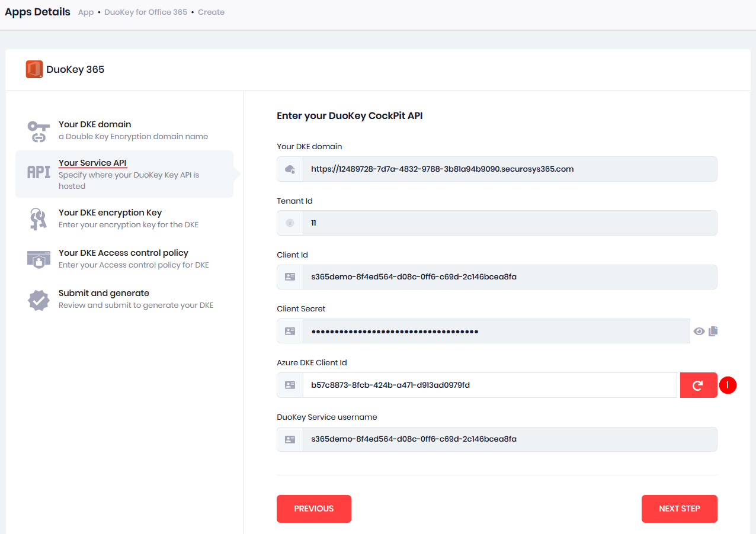
Task: Click the ID card icon in Client Id field
Action: tap(290, 277)
